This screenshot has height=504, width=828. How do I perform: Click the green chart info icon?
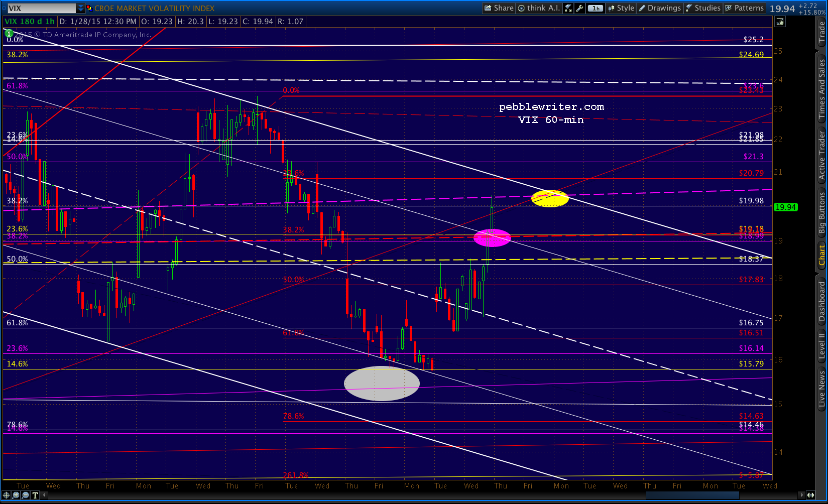9,33
